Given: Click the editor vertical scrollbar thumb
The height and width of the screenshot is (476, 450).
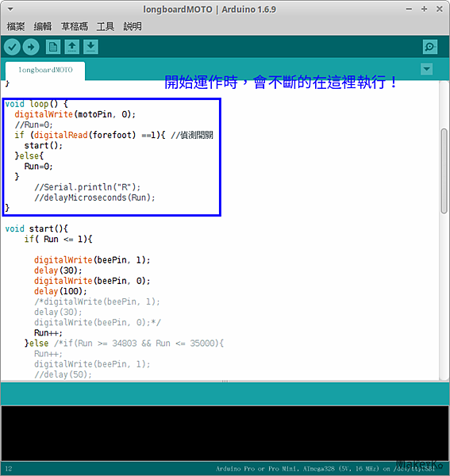Looking at the screenshot, I should click(444, 171).
